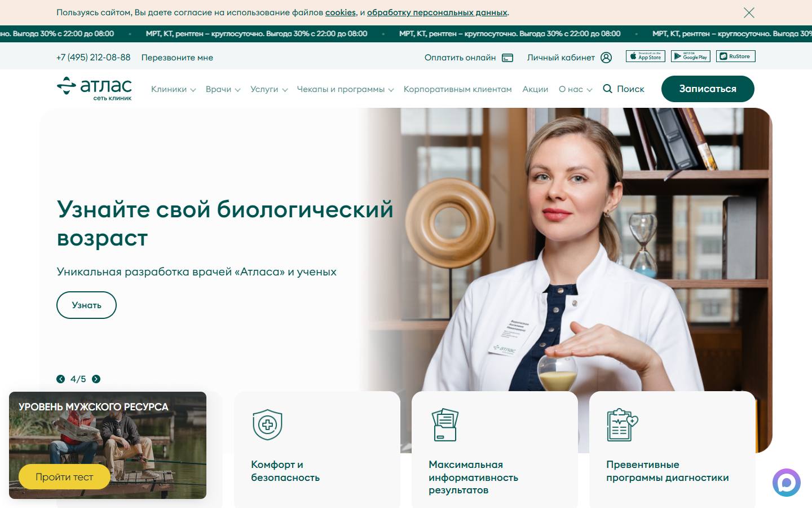Open 'Корпоративным клиентам' menu item
This screenshot has width=812, height=508.
pos(458,89)
